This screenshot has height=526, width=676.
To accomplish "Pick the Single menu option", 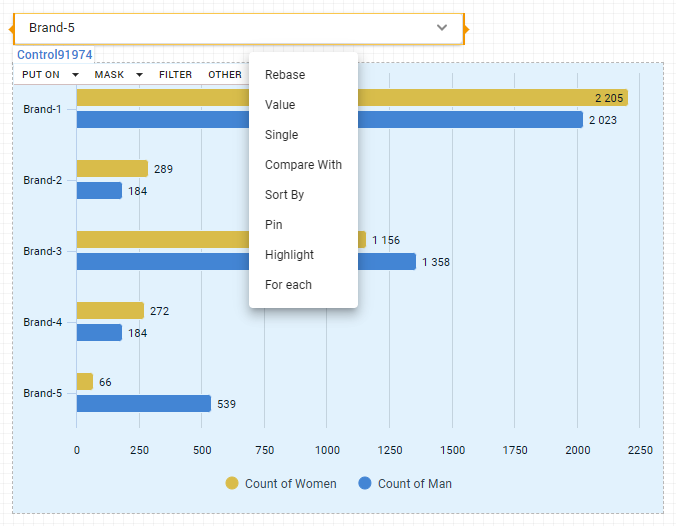I will point(281,135).
